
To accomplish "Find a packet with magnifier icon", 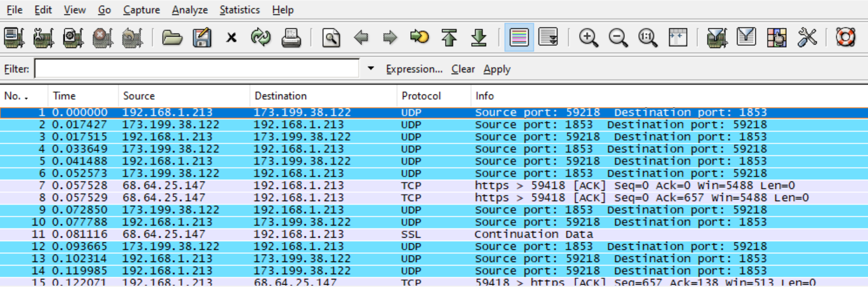I will pos(331,38).
